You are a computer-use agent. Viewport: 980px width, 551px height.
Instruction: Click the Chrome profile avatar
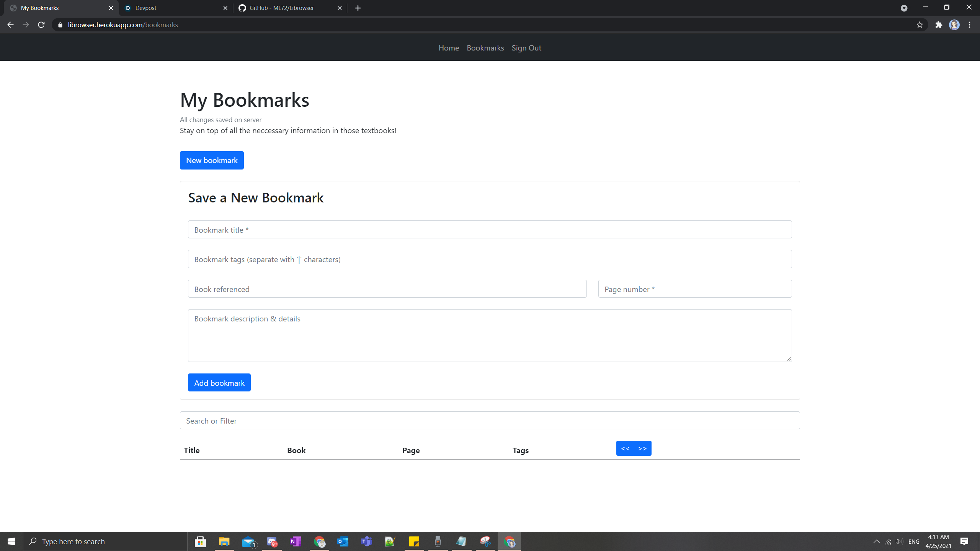tap(954, 25)
